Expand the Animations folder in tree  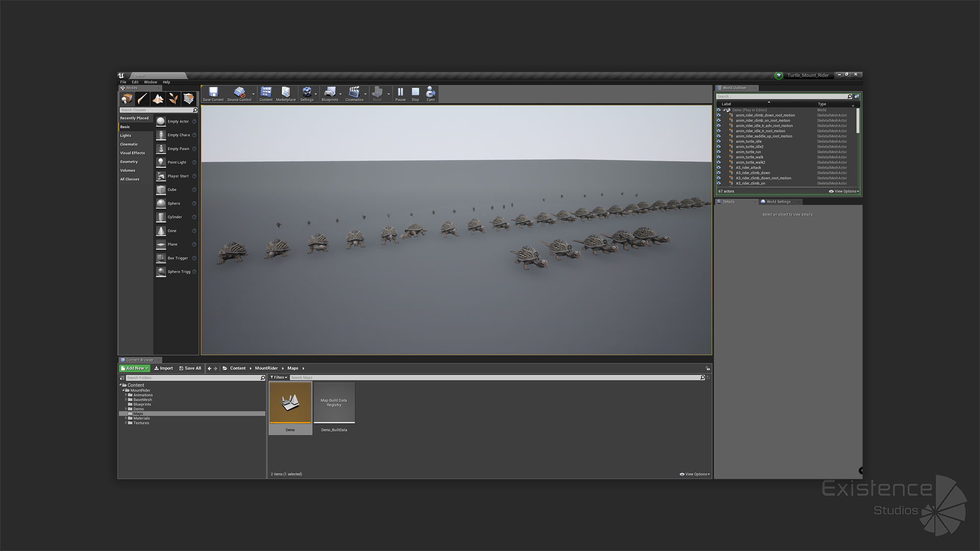(x=126, y=395)
